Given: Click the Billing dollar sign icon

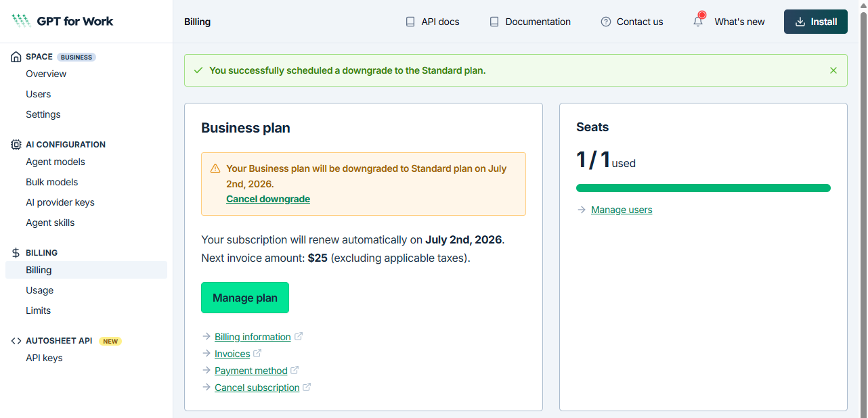Looking at the screenshot, I should coord(16,253).
